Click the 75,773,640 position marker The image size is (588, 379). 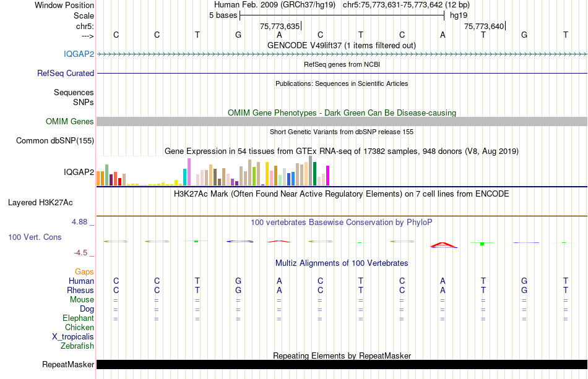click(484, 26)
